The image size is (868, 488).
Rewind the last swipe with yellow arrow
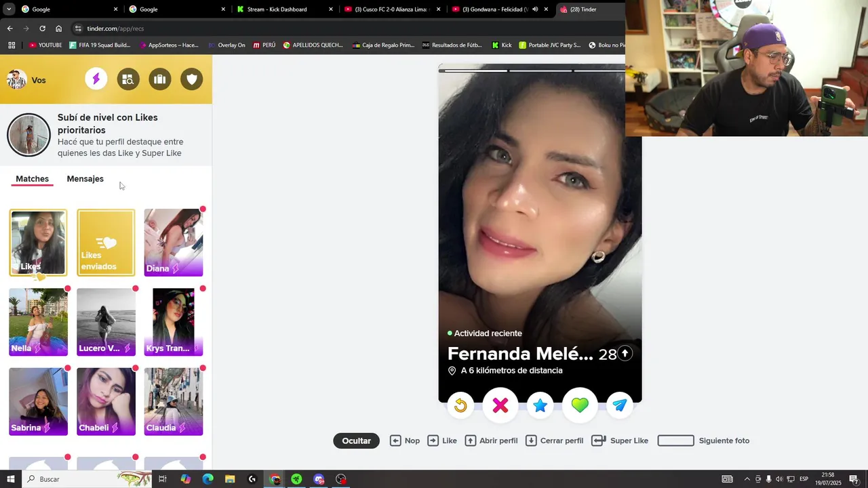[460, 405]
